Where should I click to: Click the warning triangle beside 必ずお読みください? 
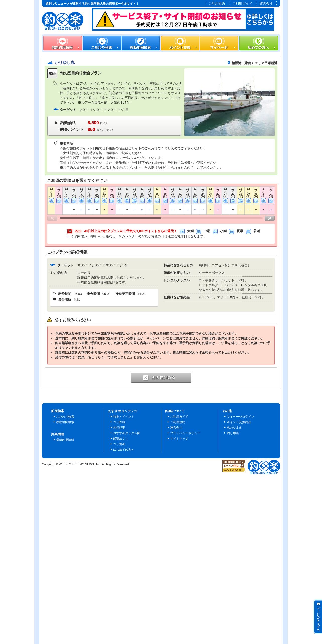(50, 320)
